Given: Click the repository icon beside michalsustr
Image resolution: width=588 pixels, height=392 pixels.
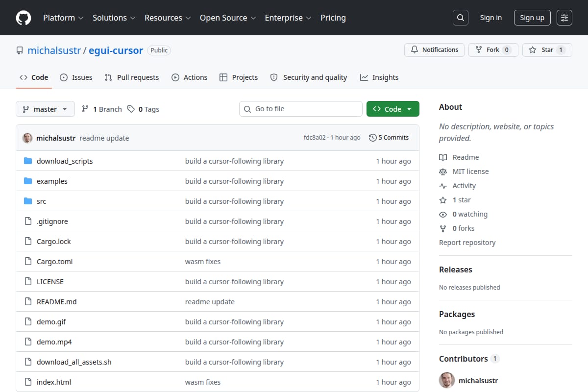Looking at the screenshot, I should [20, 50].
